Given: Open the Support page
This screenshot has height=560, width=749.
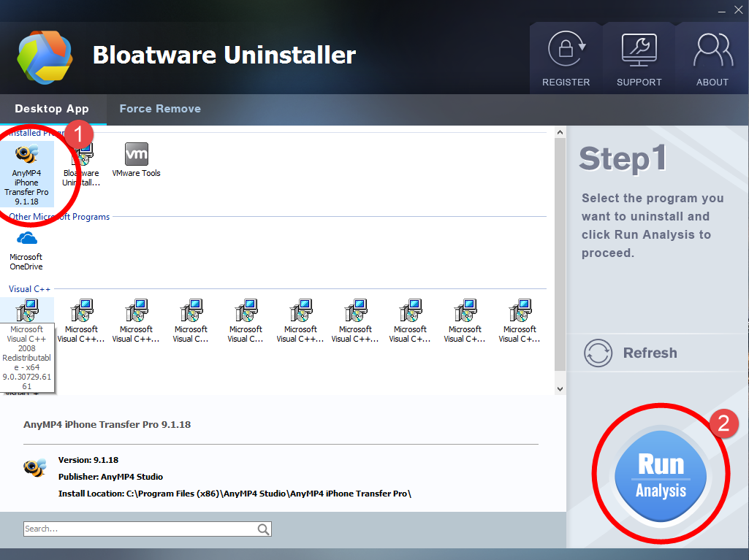Looking at the screenshot, I should tap(639, 59).
